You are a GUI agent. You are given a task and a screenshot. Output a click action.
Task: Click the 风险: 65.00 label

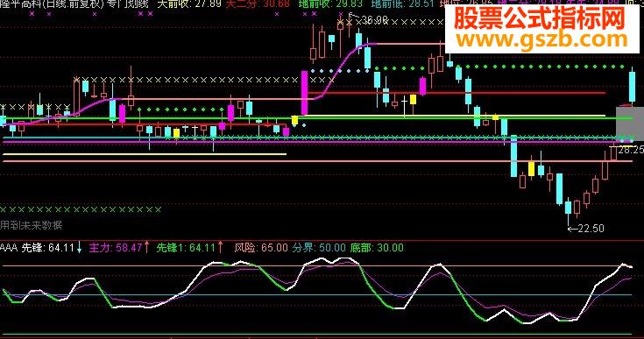261,248
